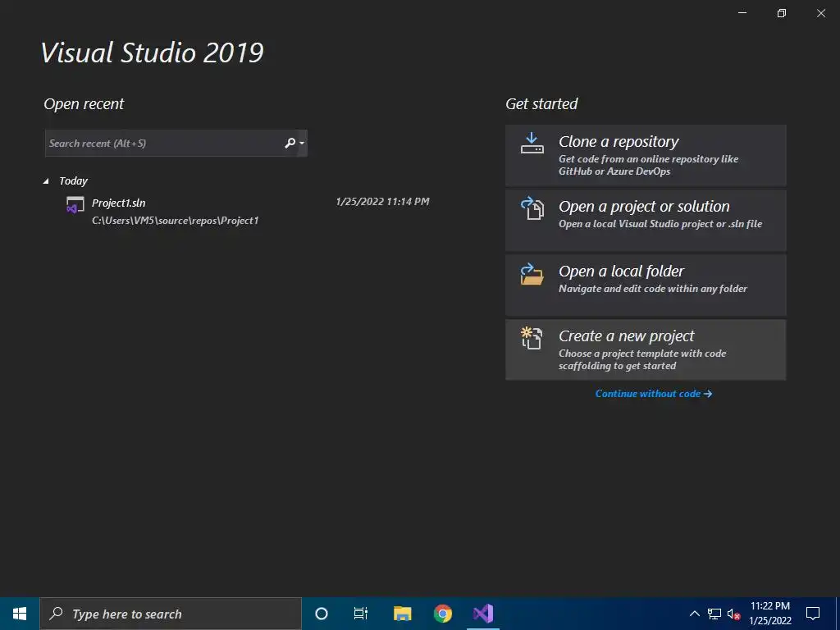Launch File Explorer from the taskbar
Image resolution: width=840 pixels, height=630 pixels.
coord(402,614)
